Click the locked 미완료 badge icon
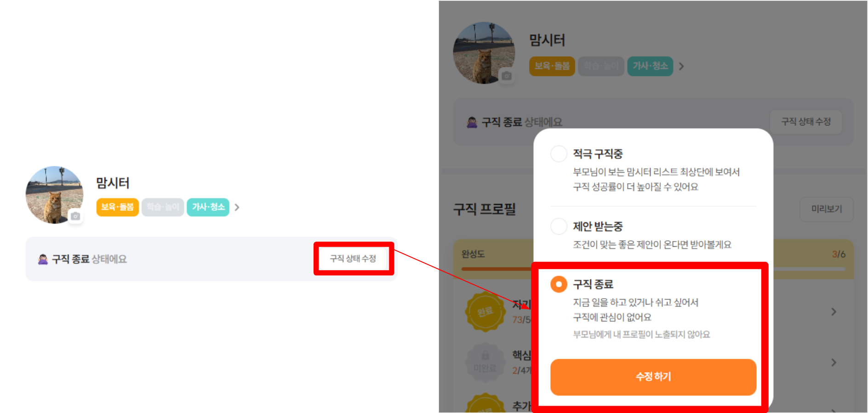The height and width of the screenshot is (413, 868). click(x=485, y=362)
